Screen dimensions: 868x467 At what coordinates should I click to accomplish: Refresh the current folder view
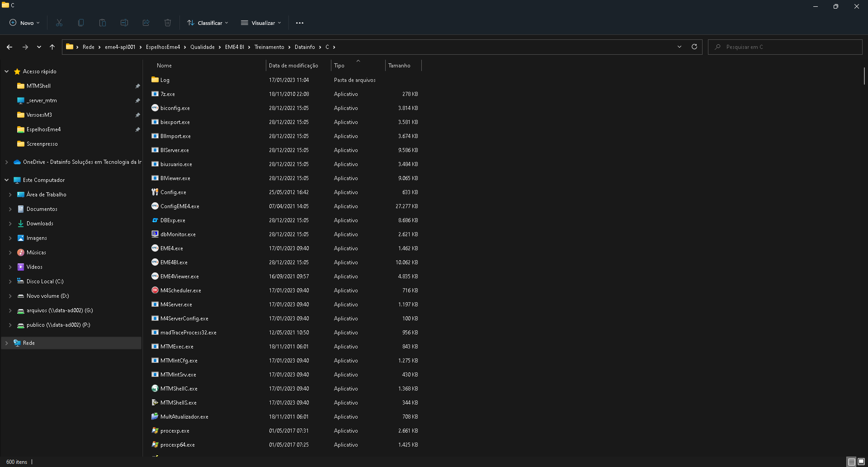pyautogui.click(x=694, y=47)
